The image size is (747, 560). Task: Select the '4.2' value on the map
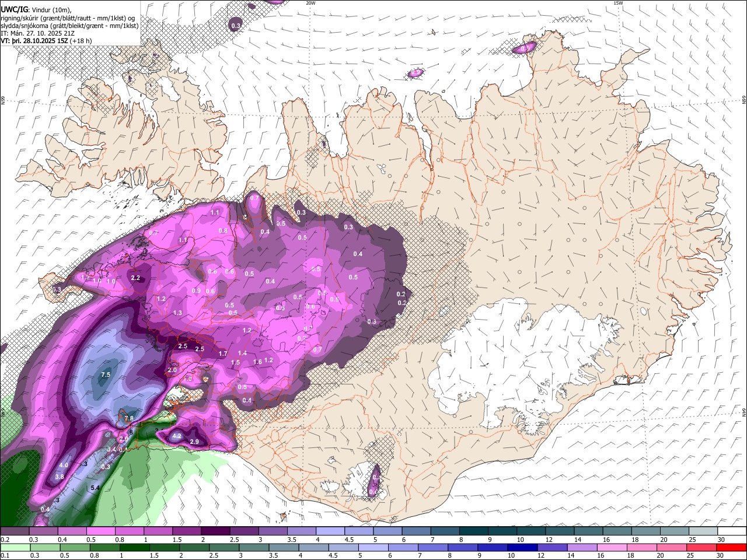[177, 436]
